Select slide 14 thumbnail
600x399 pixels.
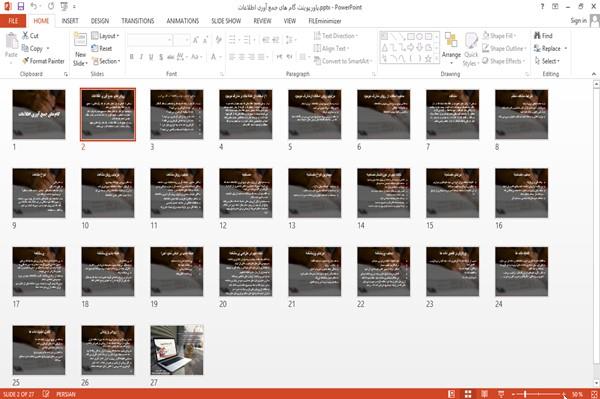pyautogui.click(x=383, y=193)
